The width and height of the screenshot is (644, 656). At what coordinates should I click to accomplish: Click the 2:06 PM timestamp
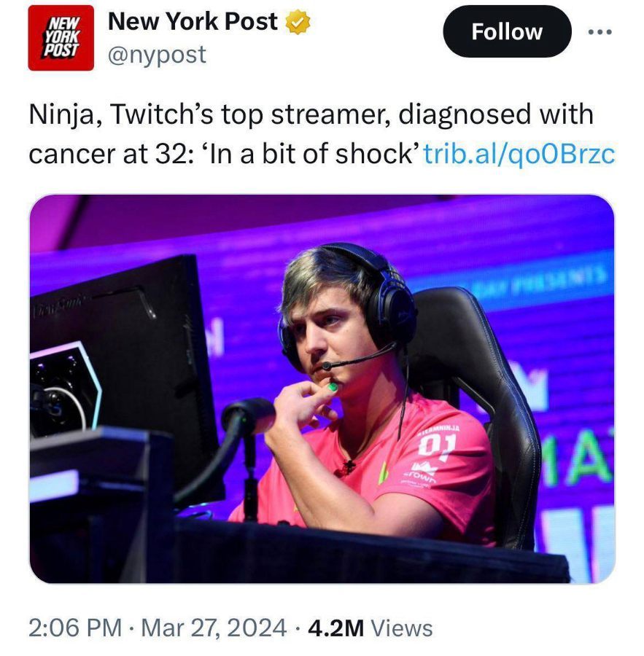pyautogui.click(x=75, y=628)
